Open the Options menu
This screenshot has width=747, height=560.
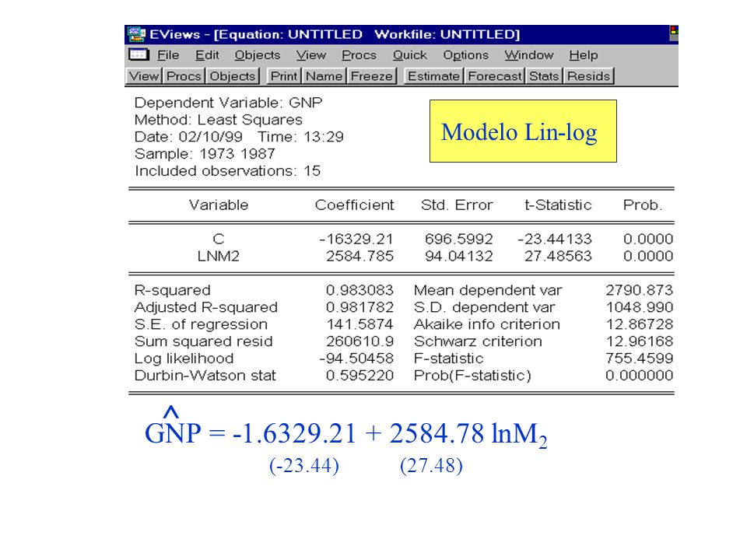[466, 55]
